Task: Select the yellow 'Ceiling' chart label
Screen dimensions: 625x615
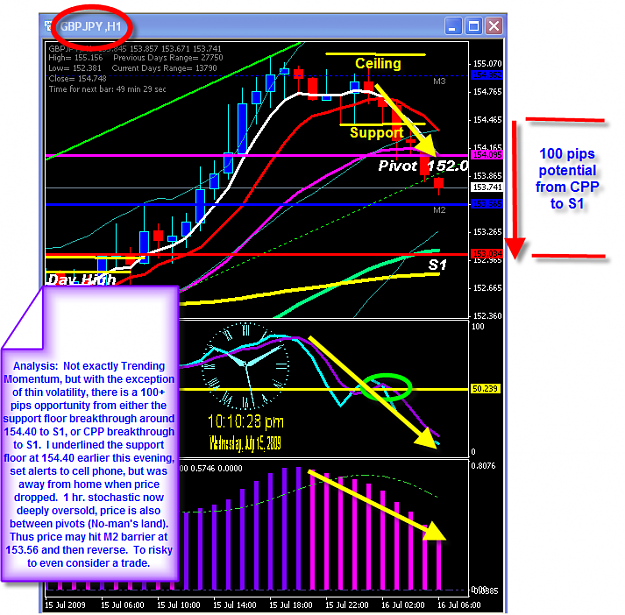Action: click(378, 63)
